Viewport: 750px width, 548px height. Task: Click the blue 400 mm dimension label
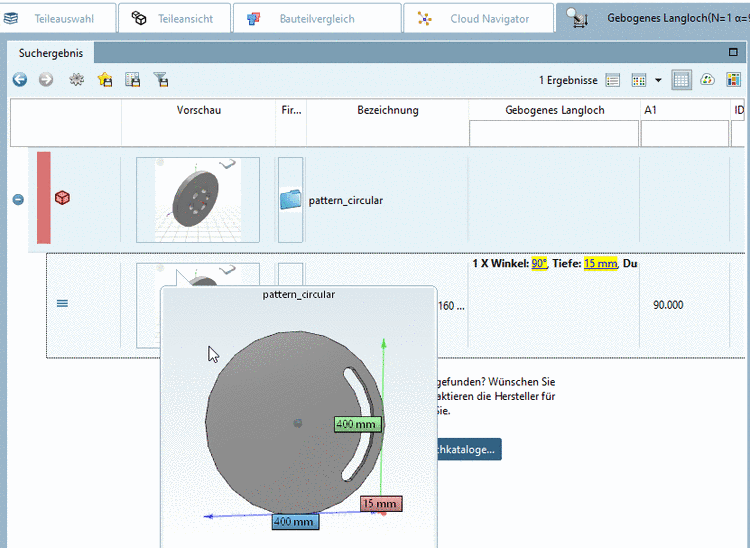295,521
